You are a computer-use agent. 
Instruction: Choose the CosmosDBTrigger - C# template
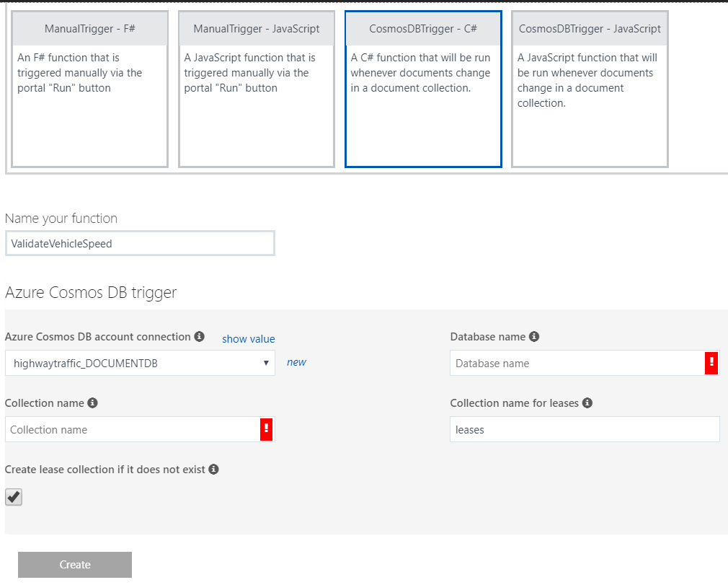pos(423,89)
